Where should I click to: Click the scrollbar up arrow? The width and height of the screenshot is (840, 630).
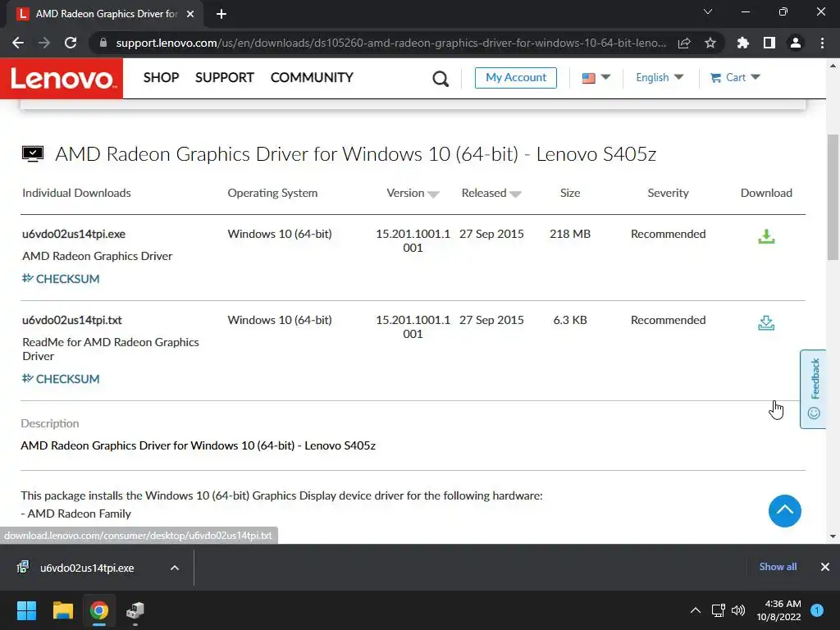[833, 66]
